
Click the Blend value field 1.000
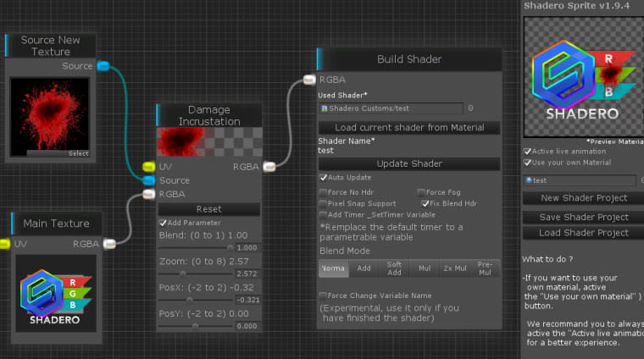(x=247, y=248)
